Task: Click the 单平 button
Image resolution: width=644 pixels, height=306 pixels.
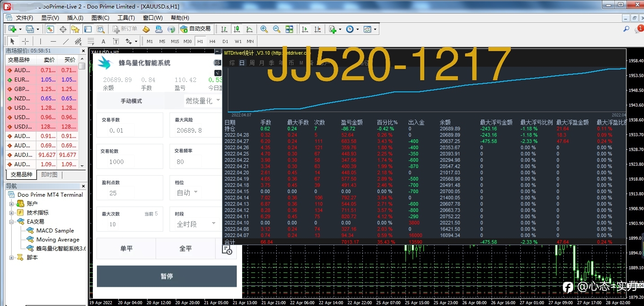Action: (126, 249)
